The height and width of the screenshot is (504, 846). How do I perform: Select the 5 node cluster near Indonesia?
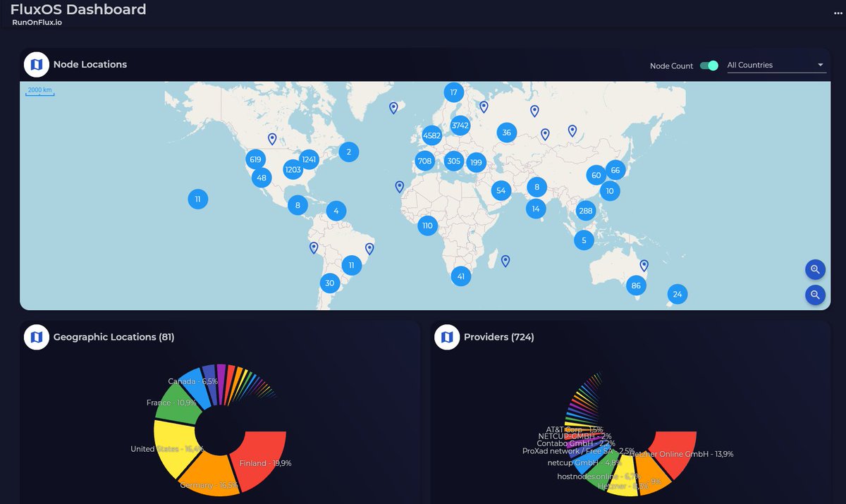(584, 240)
